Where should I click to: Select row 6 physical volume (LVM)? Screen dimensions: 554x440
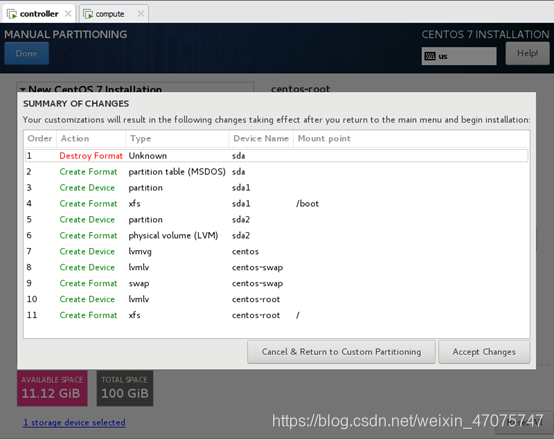277,235
